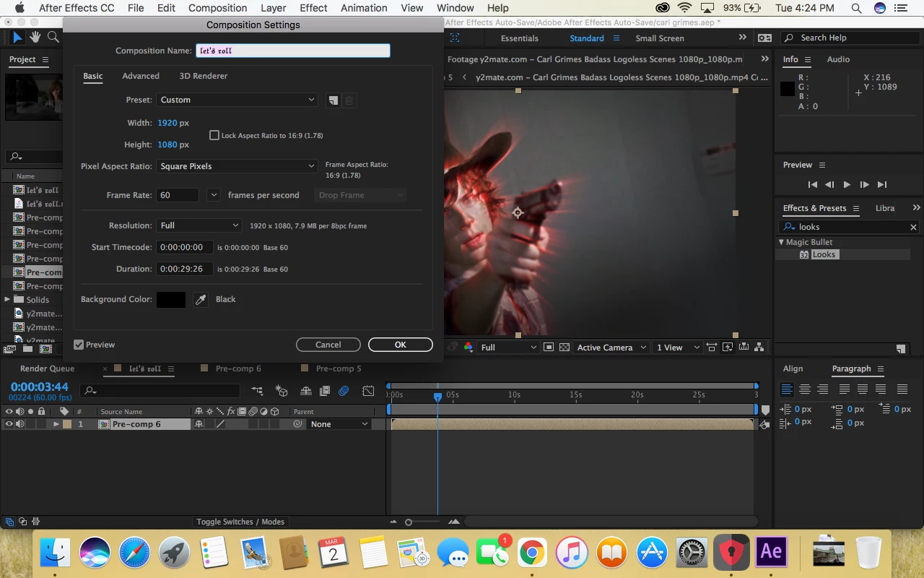
Task: Open the Composition menu
Action: pos(217,8)
